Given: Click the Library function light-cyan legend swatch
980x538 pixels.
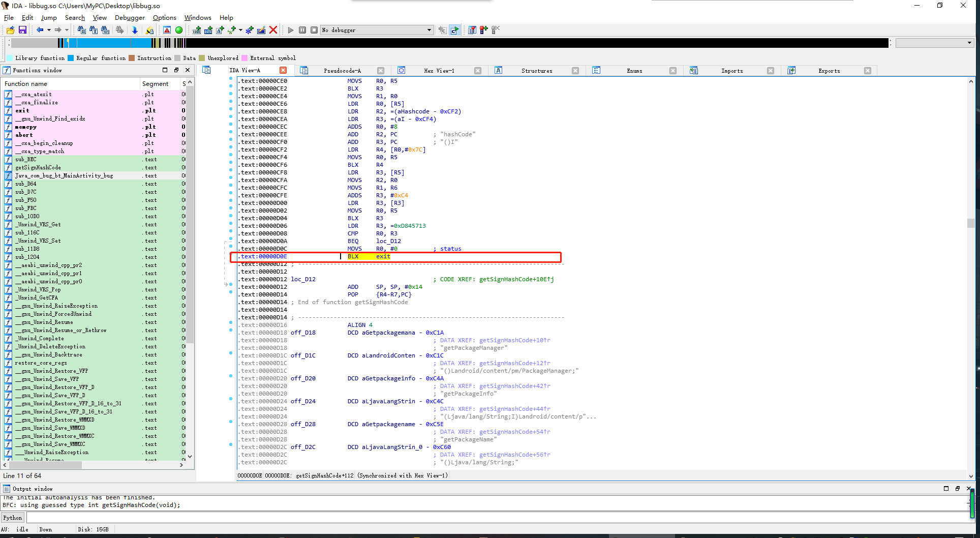Looking at the screenshot, I should [x=10, y=58].
